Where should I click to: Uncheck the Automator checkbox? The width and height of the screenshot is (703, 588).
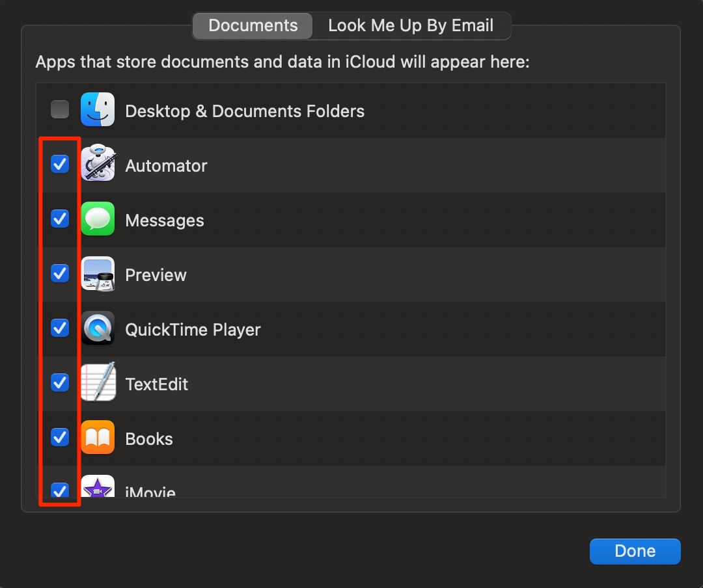tap(59, 165)
